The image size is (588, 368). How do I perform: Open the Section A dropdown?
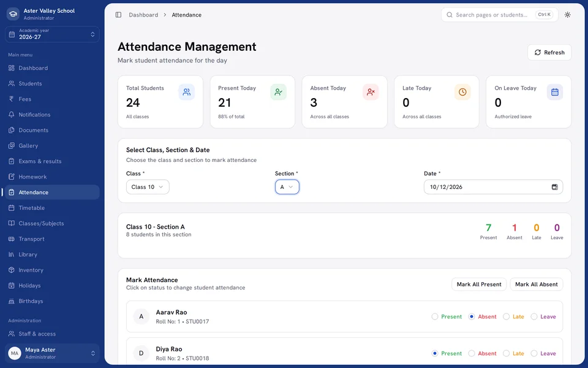287,187
